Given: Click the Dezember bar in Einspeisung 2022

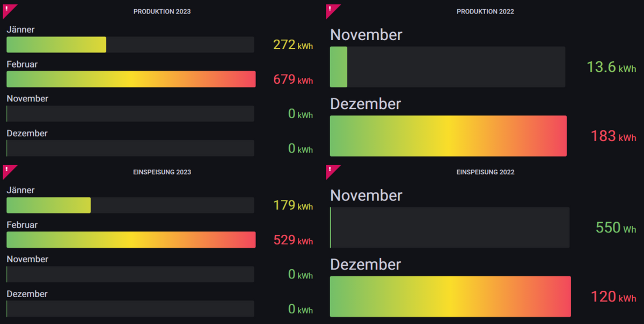Looking at the screenshot, I should [x=450, y=297].
